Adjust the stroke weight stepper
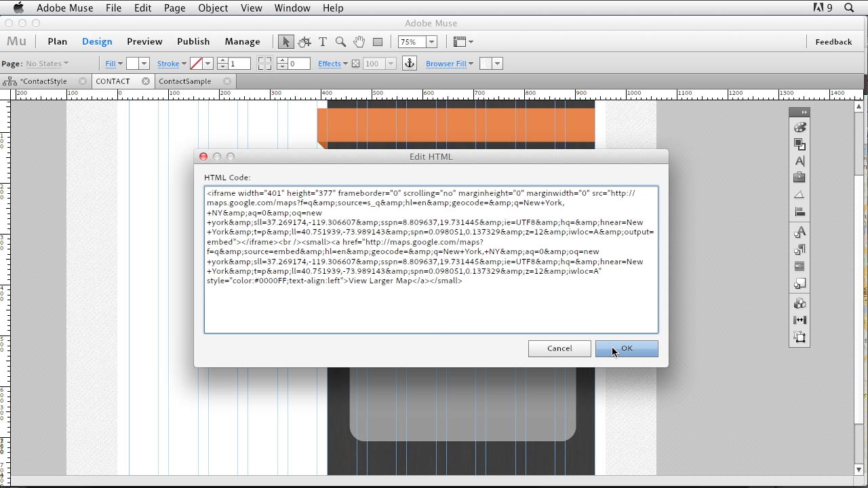Screen dimensions: 868x488 tap(222, 64)
